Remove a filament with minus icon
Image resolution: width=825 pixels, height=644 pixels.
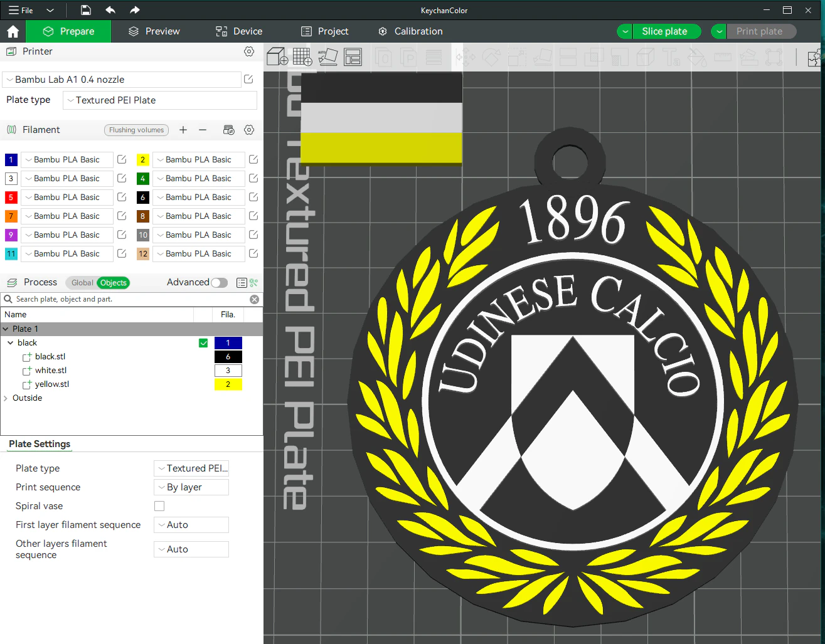tap(203, 130)
